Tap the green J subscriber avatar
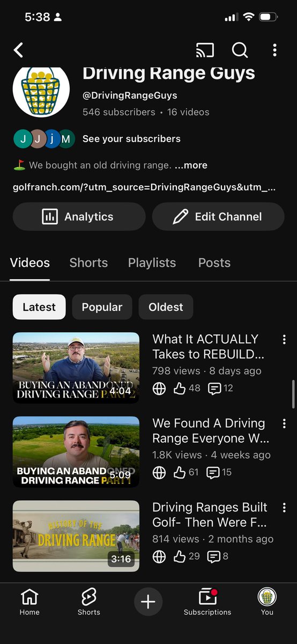Image resolution: width=297 pixels, height=644 pixels. [23, 139]
